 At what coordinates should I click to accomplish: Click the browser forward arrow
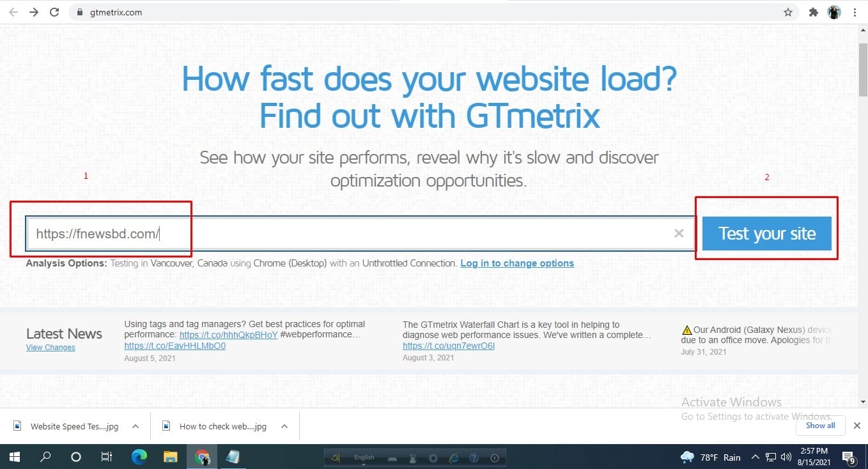[x=34, y=12]
